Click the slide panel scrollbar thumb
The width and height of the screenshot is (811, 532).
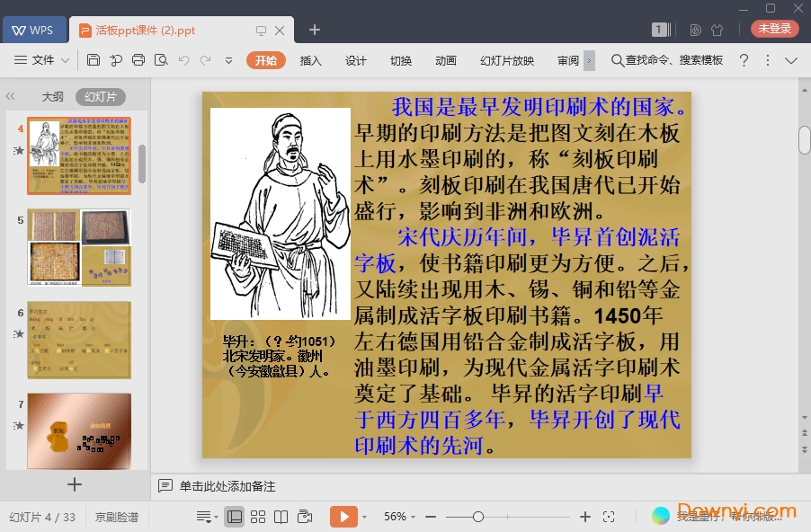142,164
